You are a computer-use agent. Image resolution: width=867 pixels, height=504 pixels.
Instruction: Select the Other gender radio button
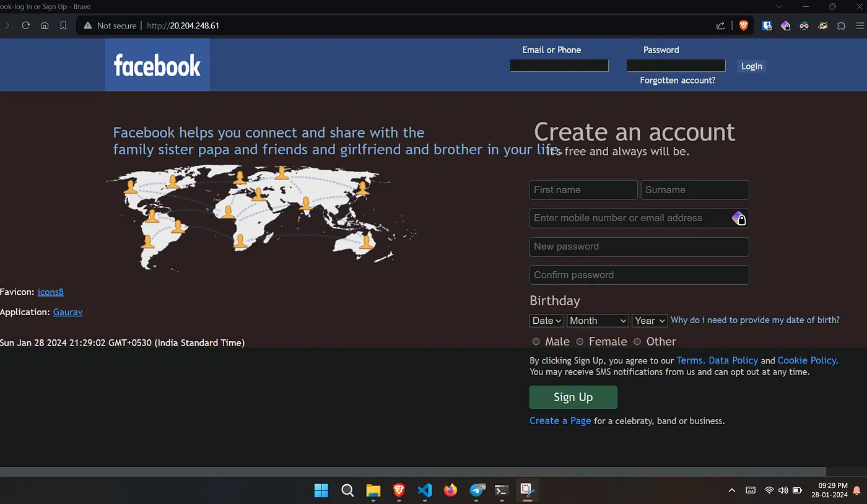click(x=637, y=342)
